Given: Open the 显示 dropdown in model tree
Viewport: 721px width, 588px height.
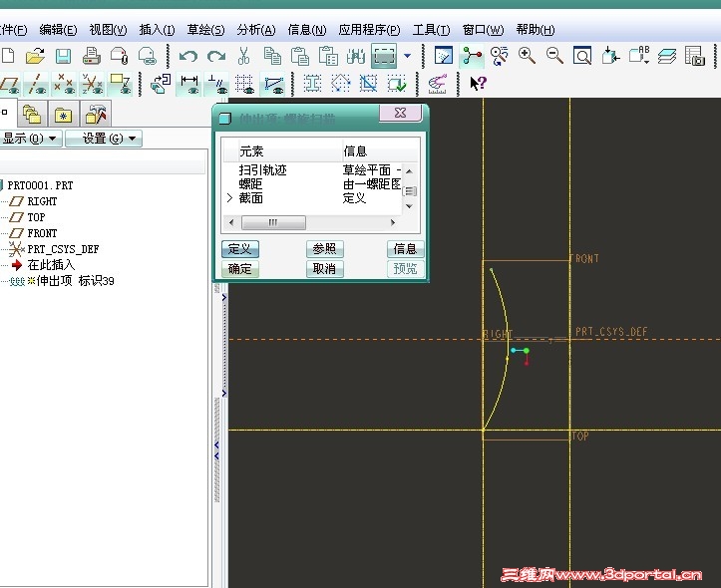Looking at the screenshot, I should click(30, 139).
